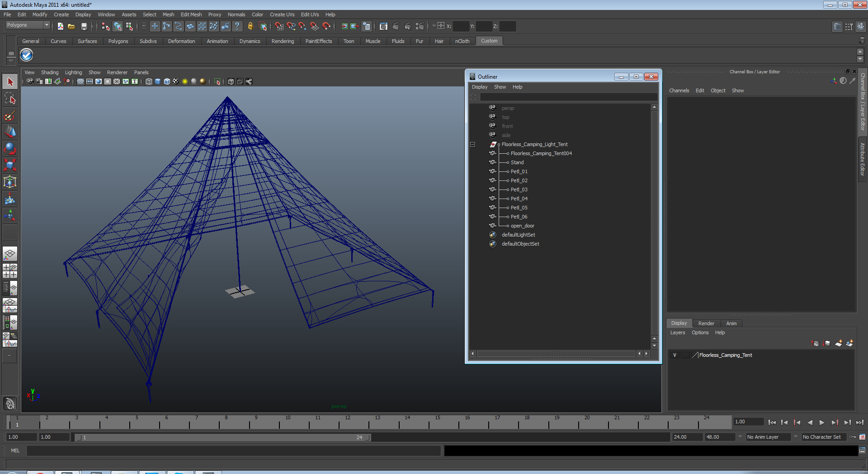Choose the Rotate tool sphere icon
Image resolution: width=868 pixels, height=474 pixels.
[x=10, y=148]
